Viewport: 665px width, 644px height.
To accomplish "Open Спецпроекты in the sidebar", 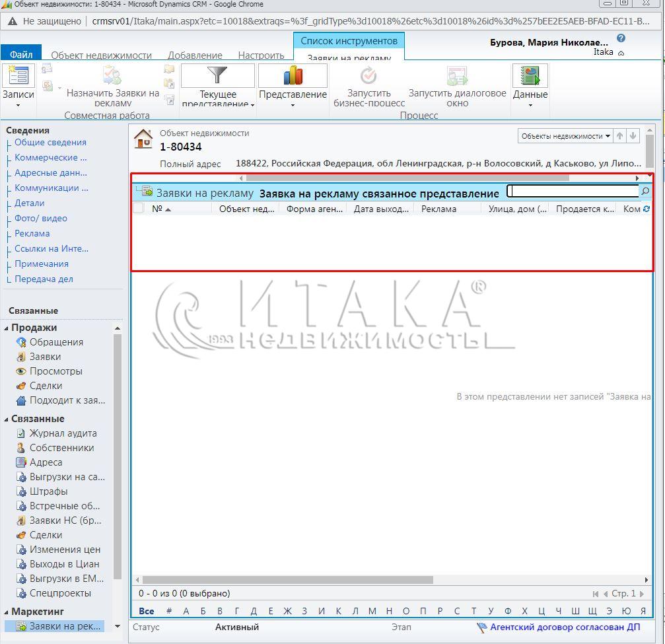I will click(x=60, y=592).
